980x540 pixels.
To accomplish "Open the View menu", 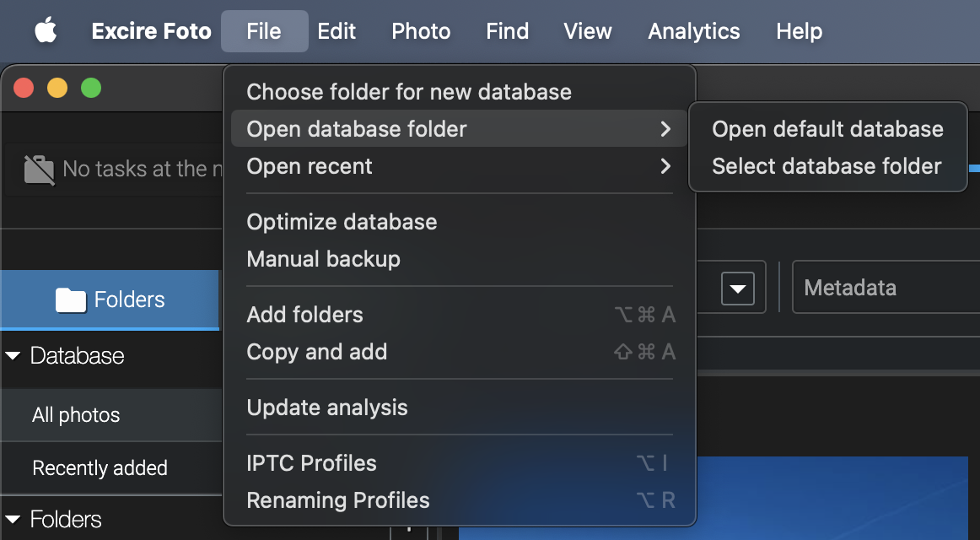I will click(x=588, y=31).
